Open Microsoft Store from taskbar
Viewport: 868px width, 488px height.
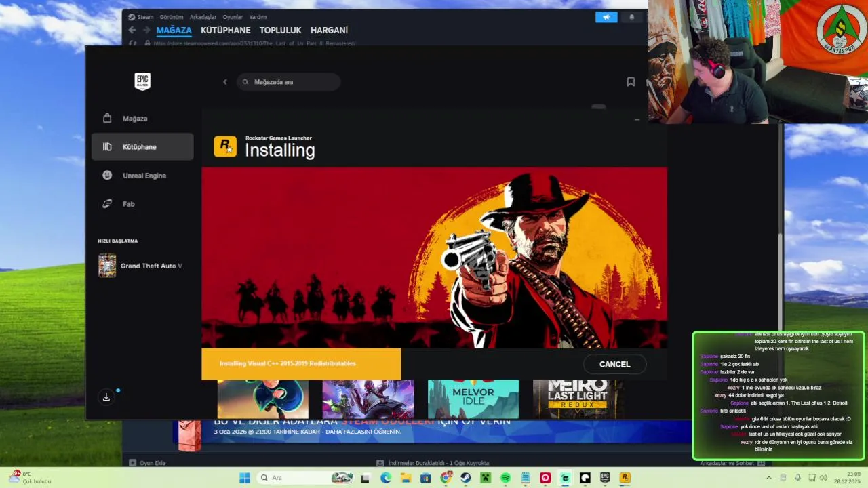click(425, 478)
